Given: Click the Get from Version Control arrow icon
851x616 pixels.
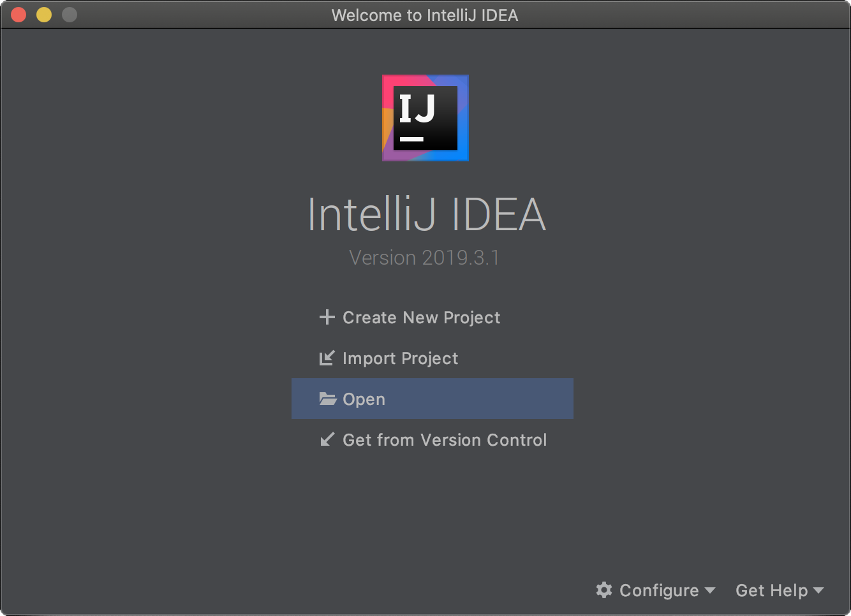Looking at the screenshot, I should (x=327, y=439).
